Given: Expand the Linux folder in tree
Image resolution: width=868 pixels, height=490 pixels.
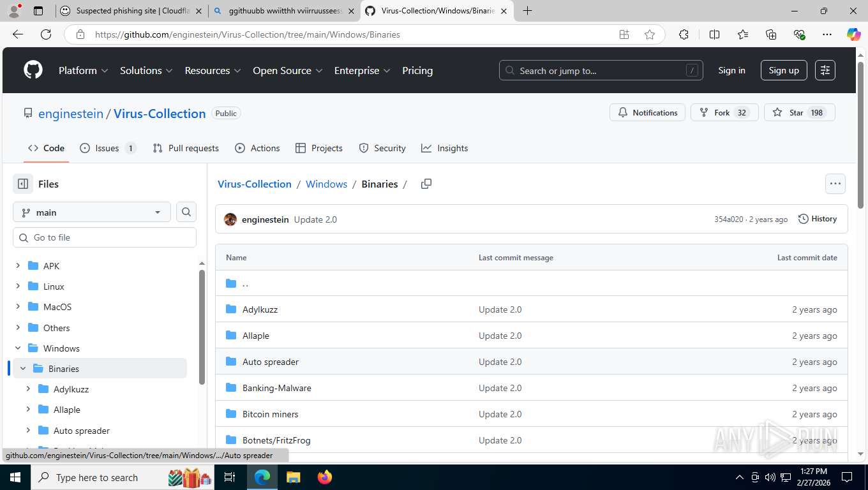Looking at the screenshot, I should pos(18,286).
